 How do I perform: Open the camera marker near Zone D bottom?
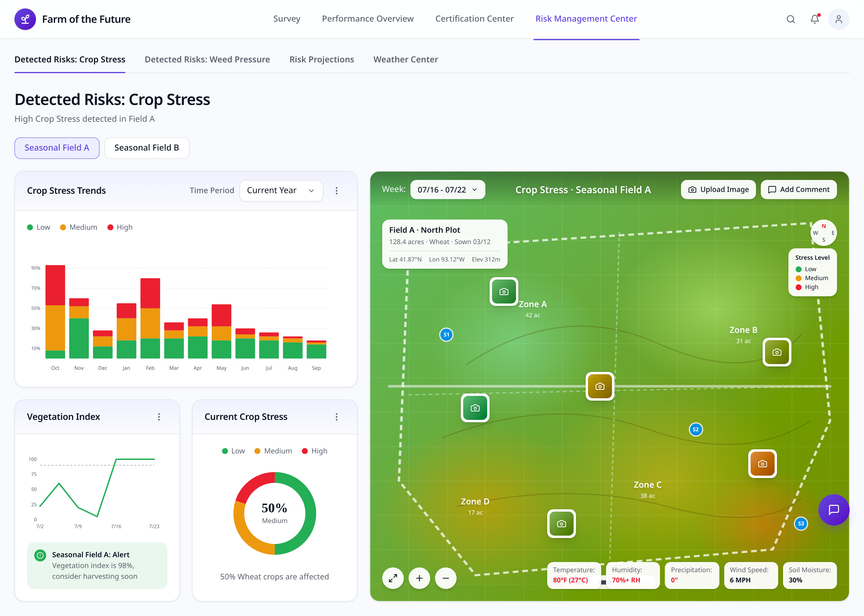tap(561, 523)
